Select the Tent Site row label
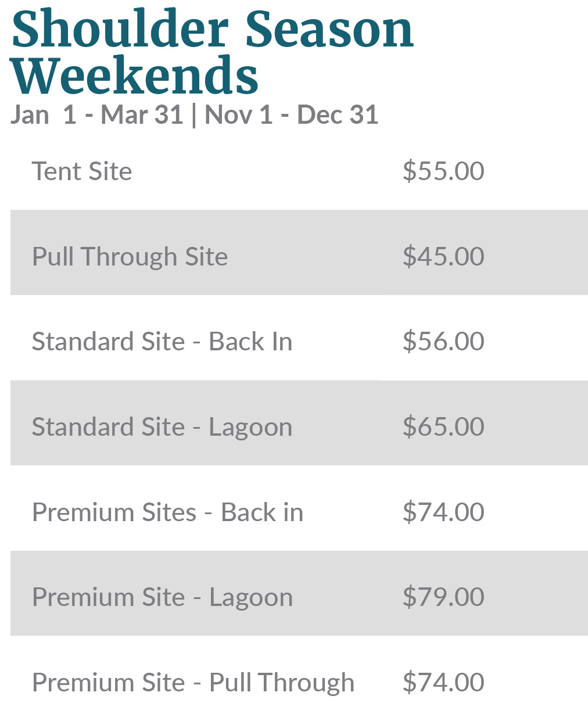588x721 pixels. 82,171
